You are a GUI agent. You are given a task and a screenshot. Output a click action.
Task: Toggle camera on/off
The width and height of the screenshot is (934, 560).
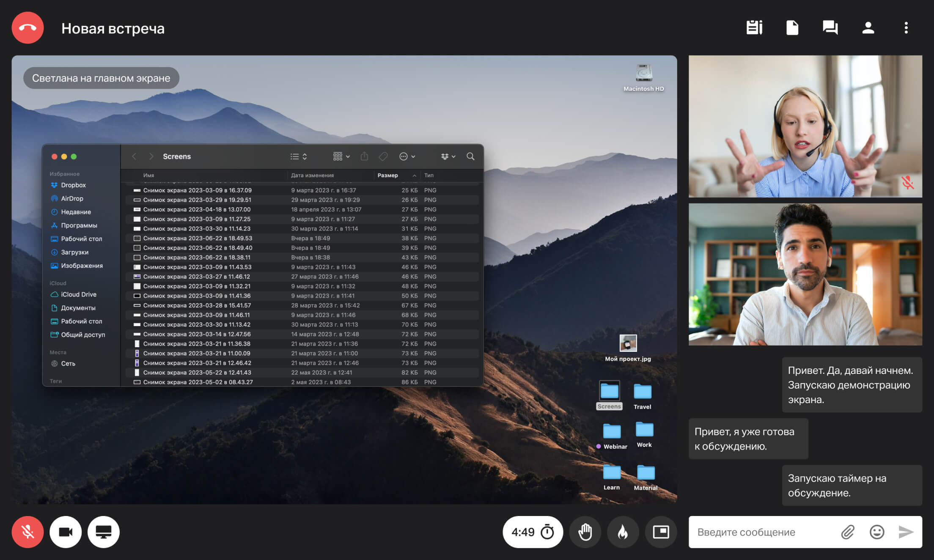tap(67, 532)
